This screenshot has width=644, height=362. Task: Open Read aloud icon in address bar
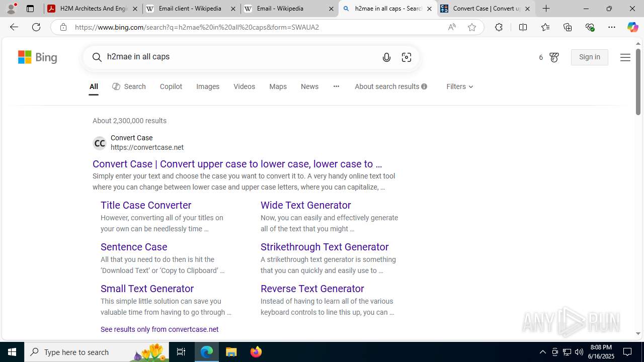click(x=452, y=27)
